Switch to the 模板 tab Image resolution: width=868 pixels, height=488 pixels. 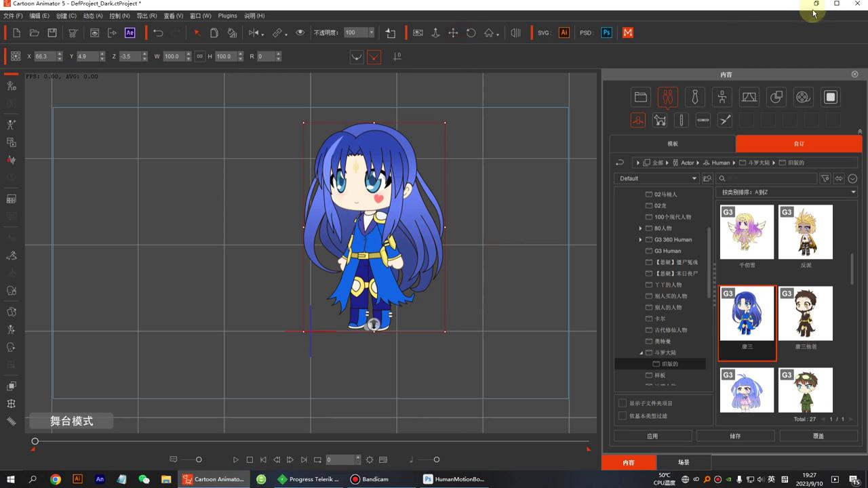[672, 144]
